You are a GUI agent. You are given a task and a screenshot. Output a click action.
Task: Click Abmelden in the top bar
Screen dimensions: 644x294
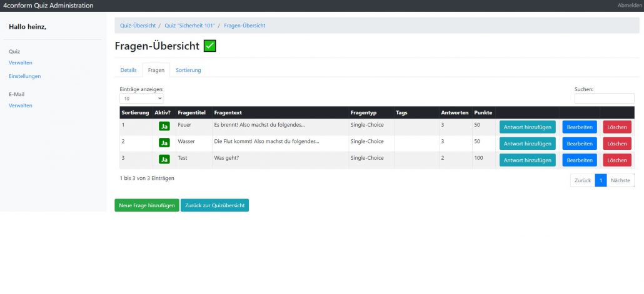[x=630, y=6]
